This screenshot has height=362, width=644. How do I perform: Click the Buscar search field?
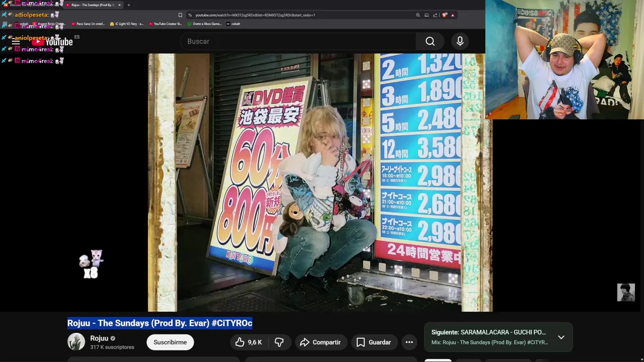tap(298, 41)
